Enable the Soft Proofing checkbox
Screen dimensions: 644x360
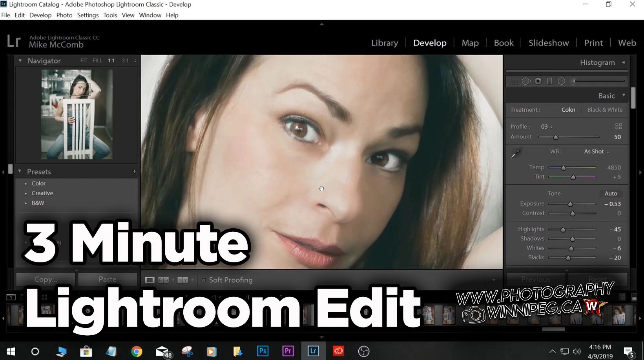tap(204, 280)
